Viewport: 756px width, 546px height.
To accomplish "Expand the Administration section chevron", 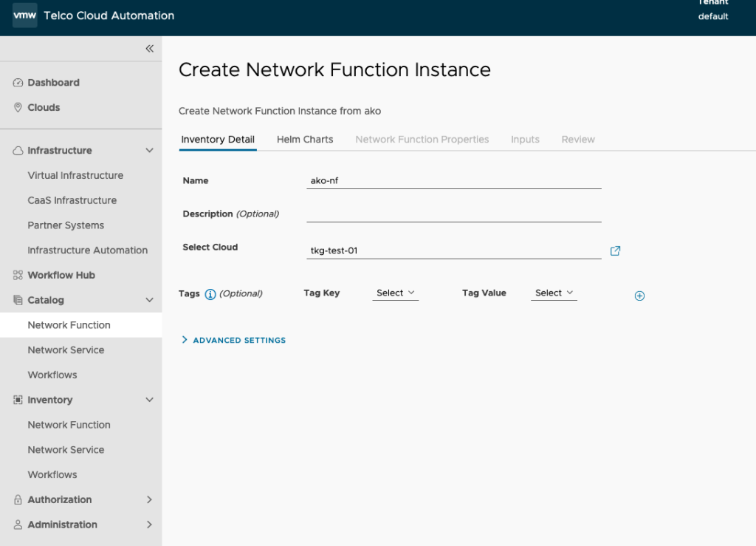I will pos(149,525).
